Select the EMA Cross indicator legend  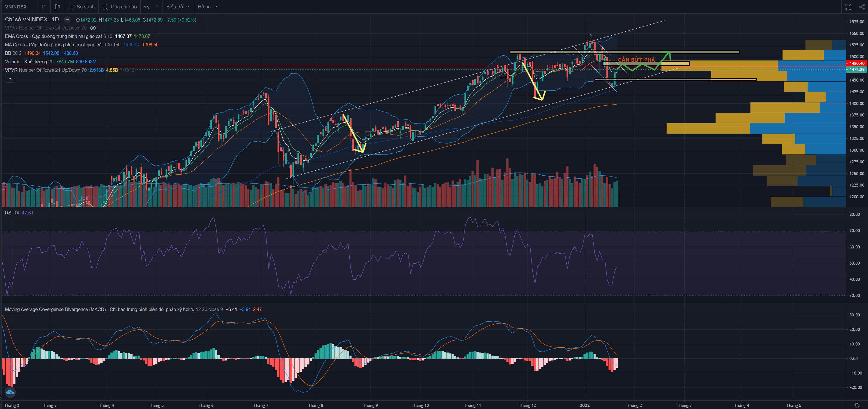pos(78,36)
